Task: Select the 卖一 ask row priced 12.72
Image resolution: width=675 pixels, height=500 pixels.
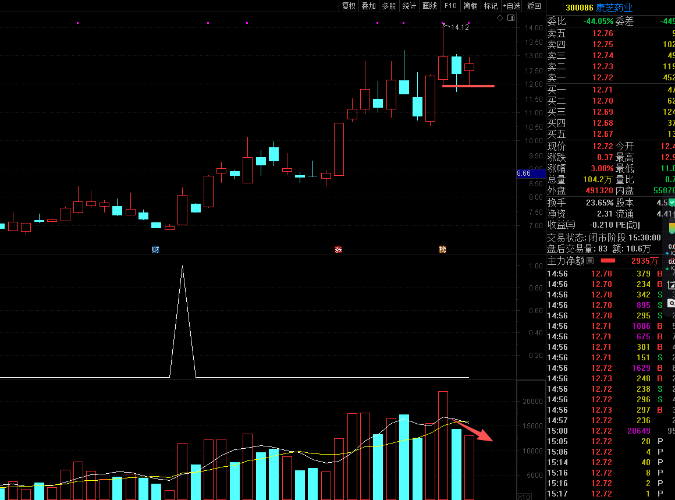Action: click(x=611, y=78)
